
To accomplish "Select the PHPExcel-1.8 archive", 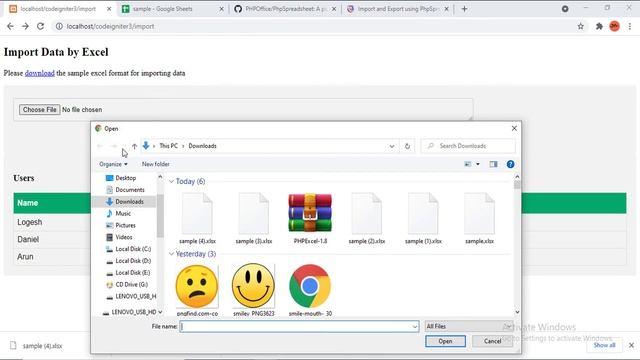I will click(310, 219).
